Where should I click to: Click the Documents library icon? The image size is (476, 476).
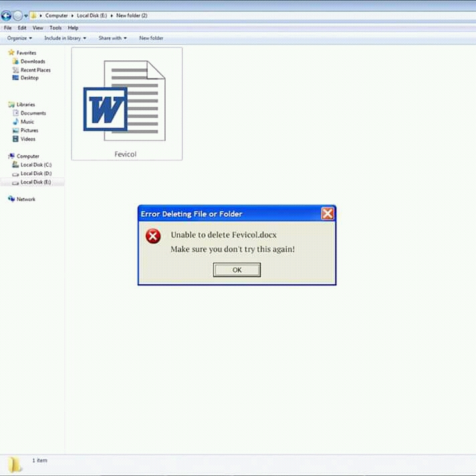(x=15, y=113)
